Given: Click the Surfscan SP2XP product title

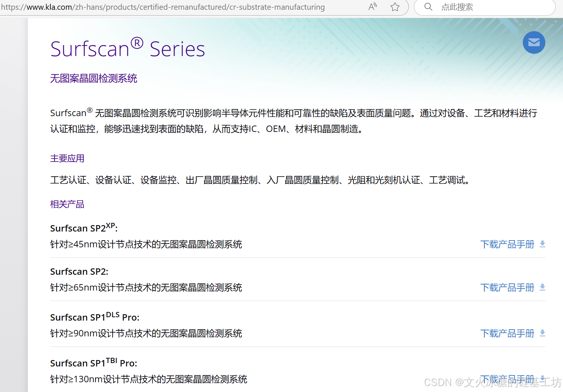Looking at the screenshot, I should pos(84,227).
